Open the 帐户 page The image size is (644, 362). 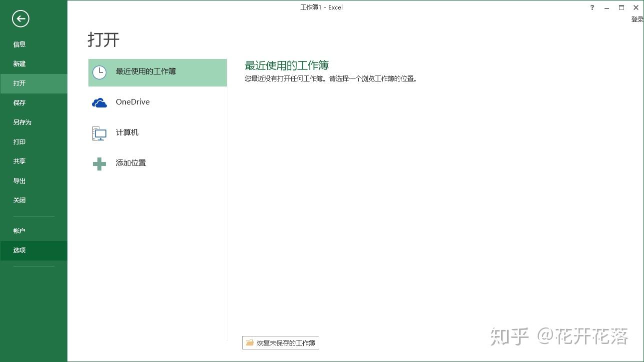tap(33, 230)
